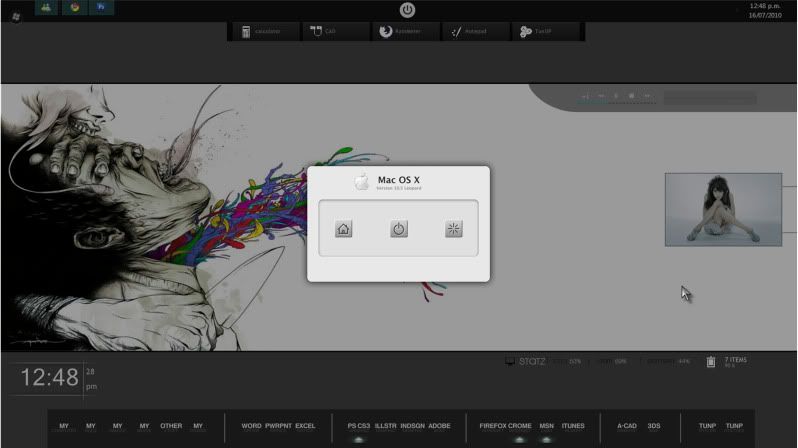Click the large 12:48 clock widget
The width and height of the screenshot is (798, 448).
coord(49,377)
